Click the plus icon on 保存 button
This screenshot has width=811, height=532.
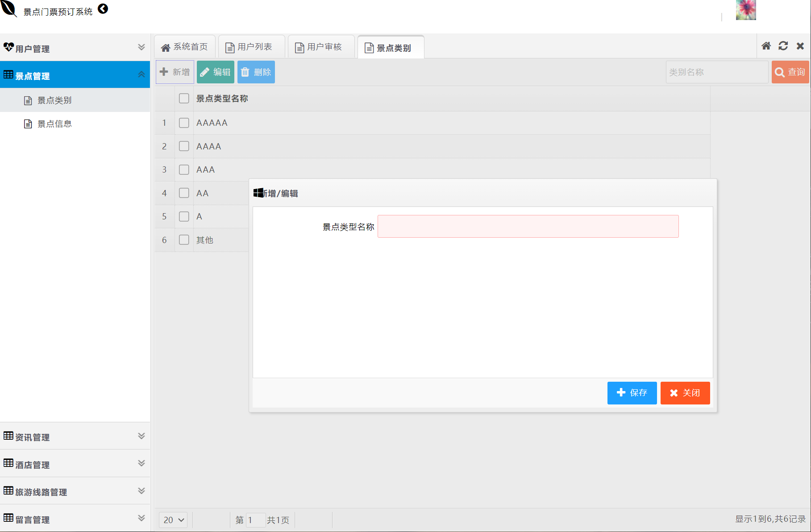[x=621, y=392]
